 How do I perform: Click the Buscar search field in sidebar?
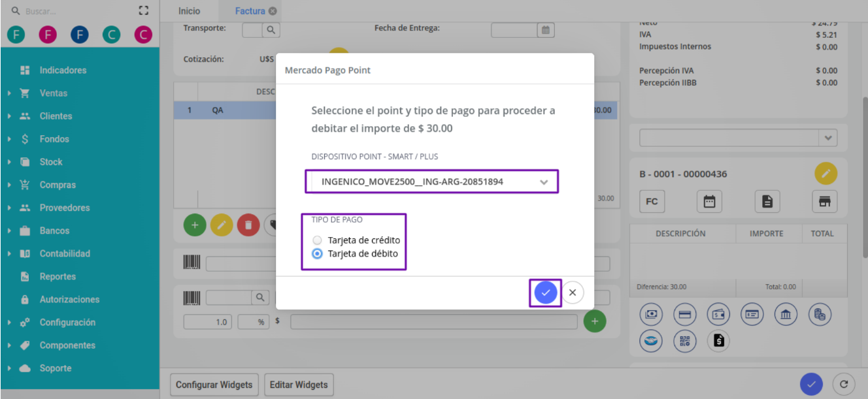tap(72, 11)
